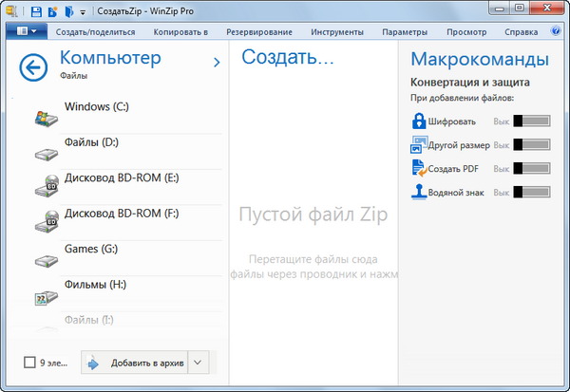
Task: Enable the Создать PDF switch
Action: [x=532, y=169]
